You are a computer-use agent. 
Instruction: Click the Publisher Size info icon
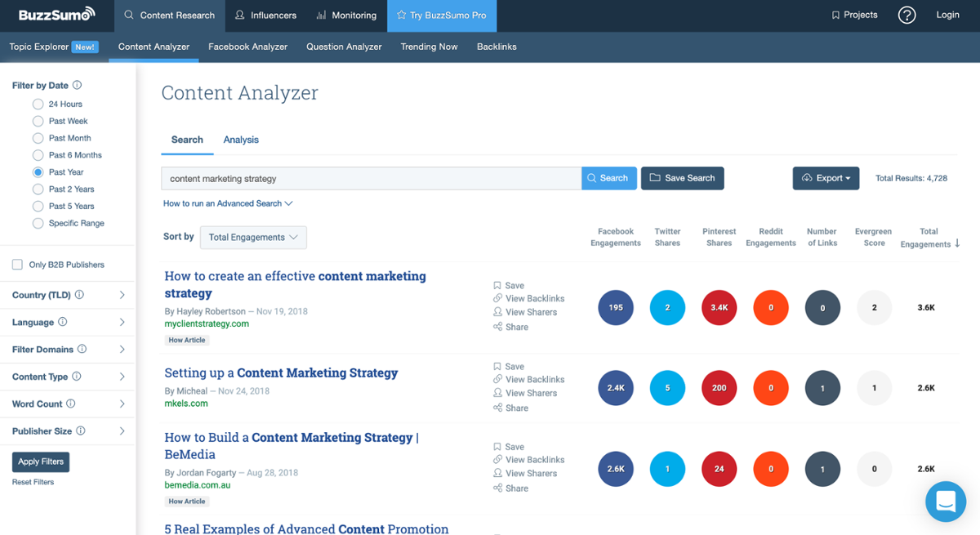(x=80, y=431)
